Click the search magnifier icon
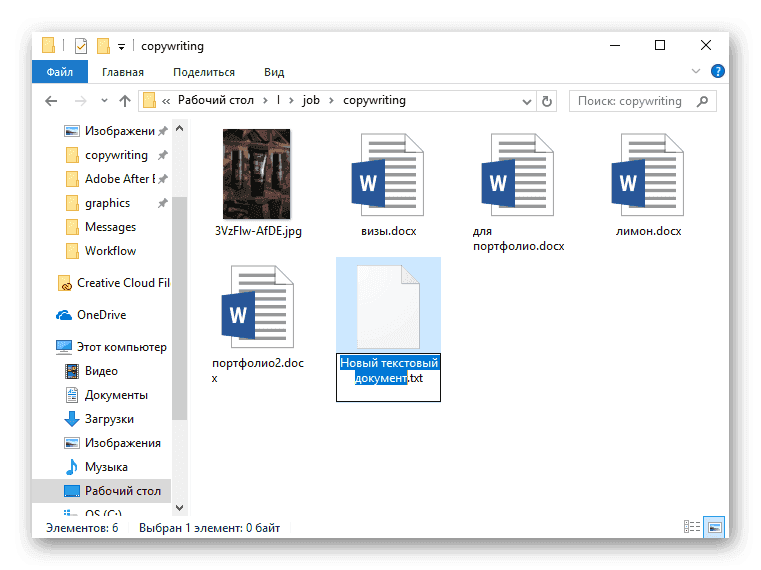 point(702,101)
